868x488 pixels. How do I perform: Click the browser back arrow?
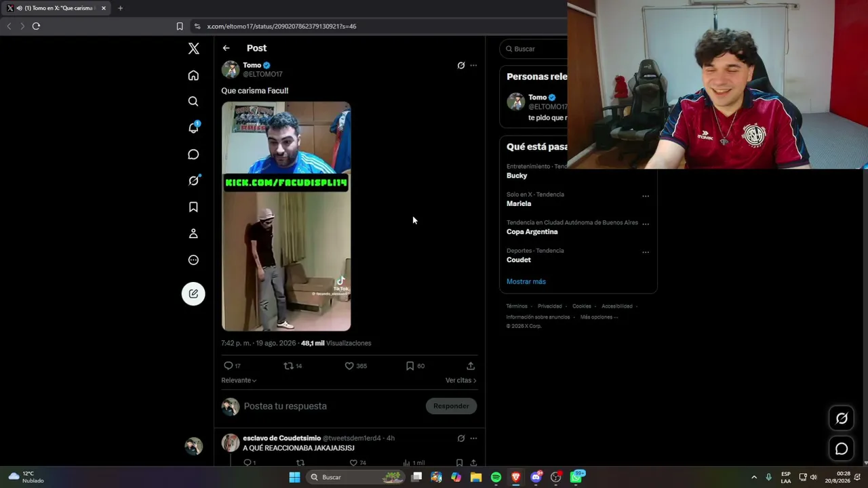pyautogui.click(x=9, y=26)
